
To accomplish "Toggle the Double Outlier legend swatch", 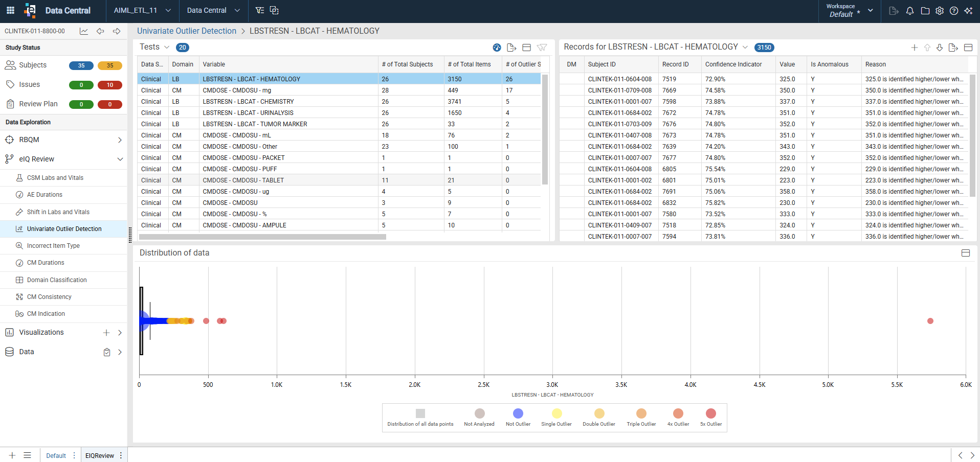I will 599,413.
